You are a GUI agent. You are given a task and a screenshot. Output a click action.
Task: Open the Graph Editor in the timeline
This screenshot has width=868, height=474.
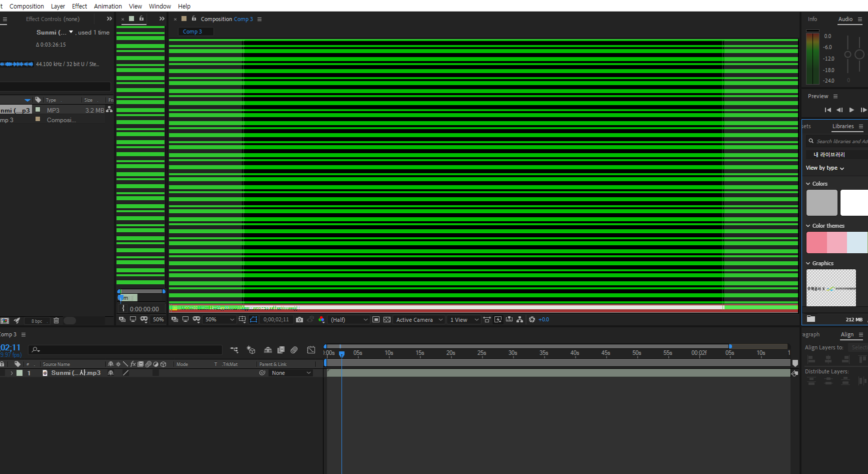click(311, 350)
